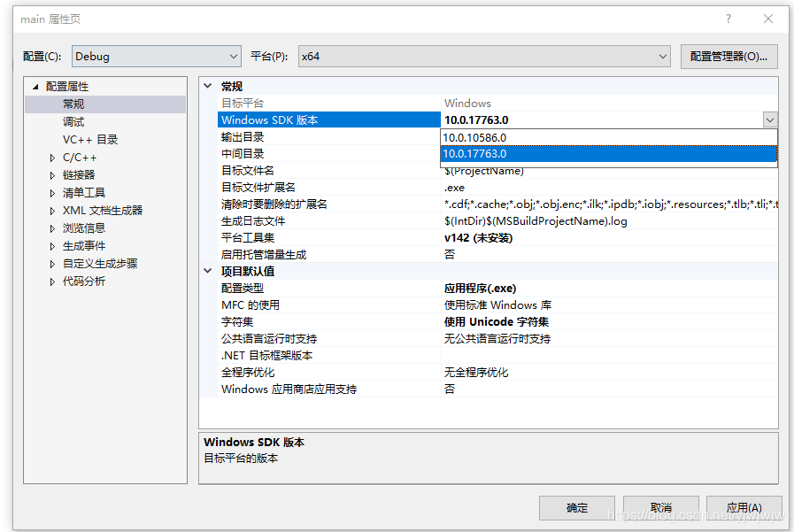Collapse the 项目默认值 group chevron
The width and height of the screenshot is (794, 532).
coord(208,271)
